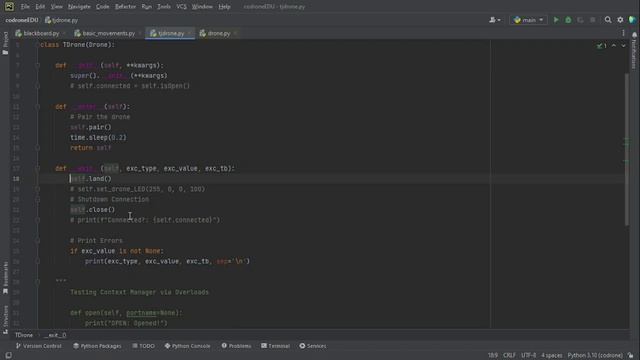Open the Terminal tool window

[275, 346]
